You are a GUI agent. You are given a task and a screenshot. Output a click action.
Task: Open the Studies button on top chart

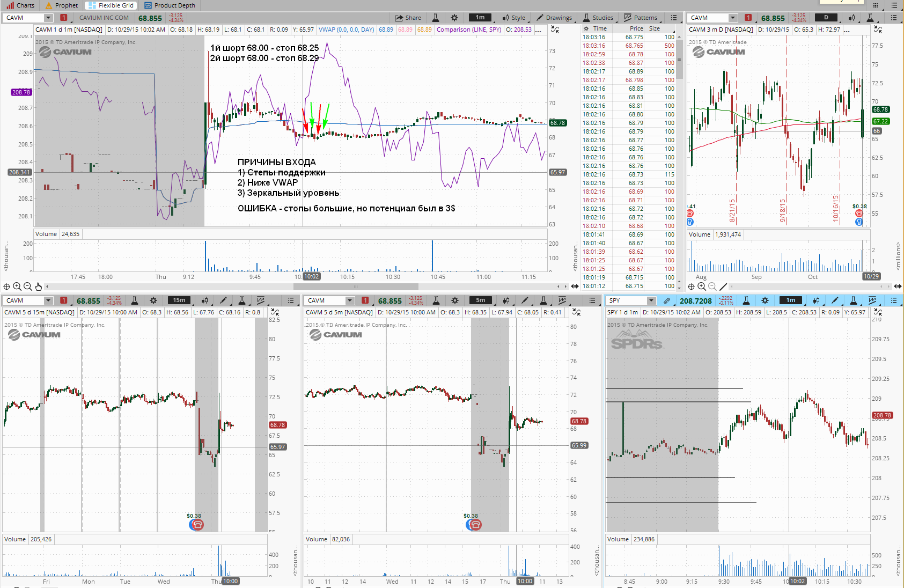coord(598,18)
